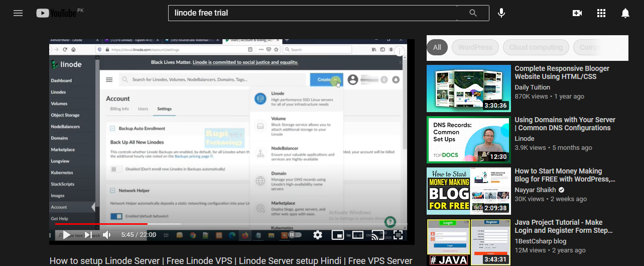Image resolution: width=644 pixels, height=266 pixels.
Task: Open title Java Project Tutorial Make Login
Action: [564, 226]
